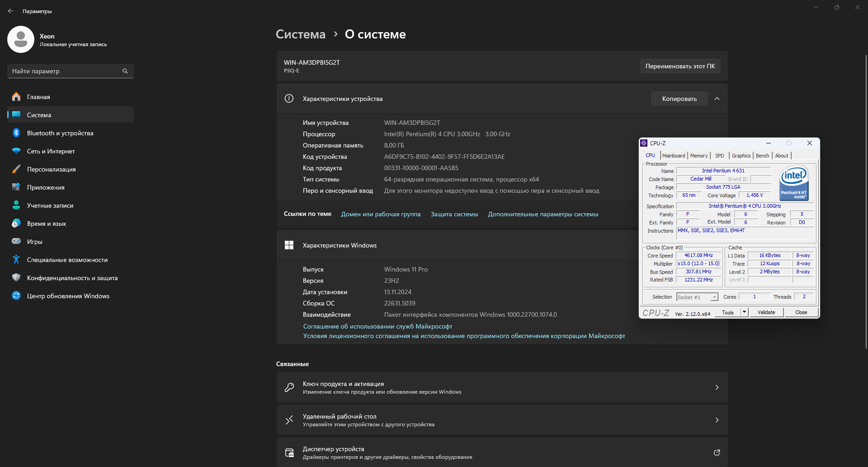This screenshot has height=467, width=868.
Task: Switch to the Mainboard tab in CPU-Z
Action: coord(674,156)
